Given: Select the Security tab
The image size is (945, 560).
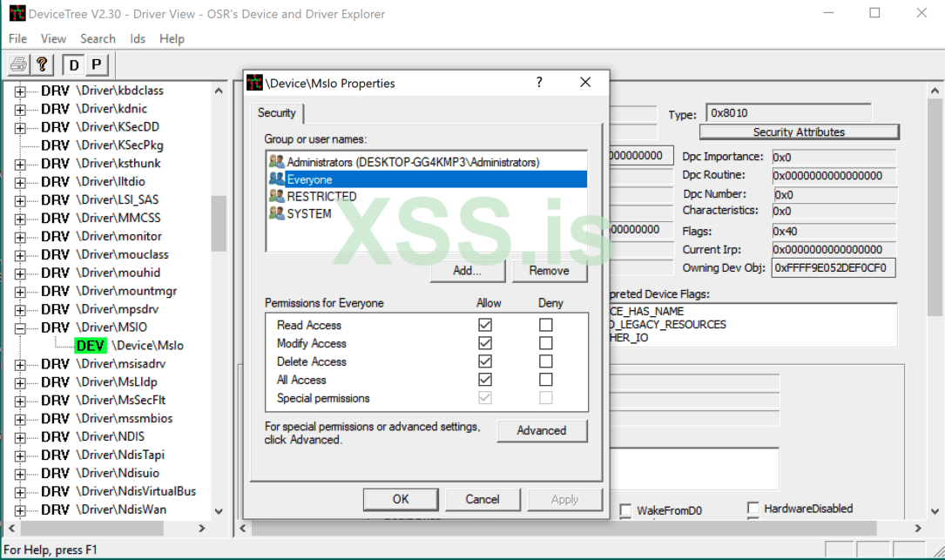Looking at the screenshot, I should click(277, 112).
